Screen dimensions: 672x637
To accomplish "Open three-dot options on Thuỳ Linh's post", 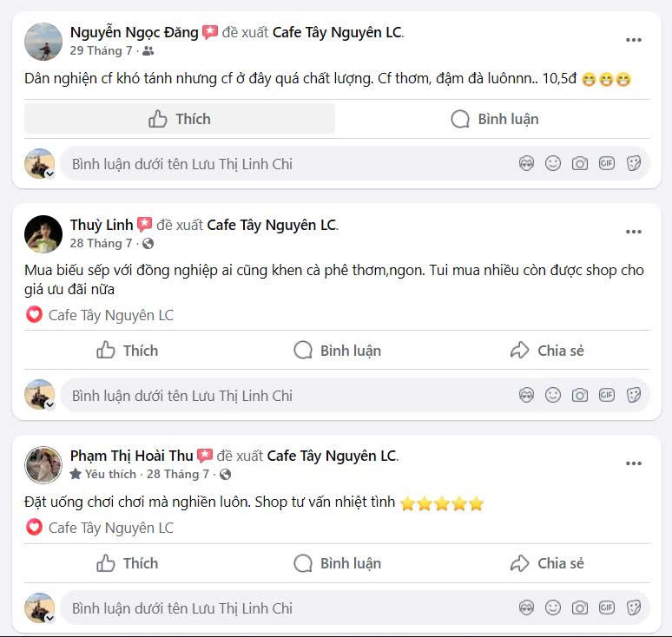I will click(634, 232).
